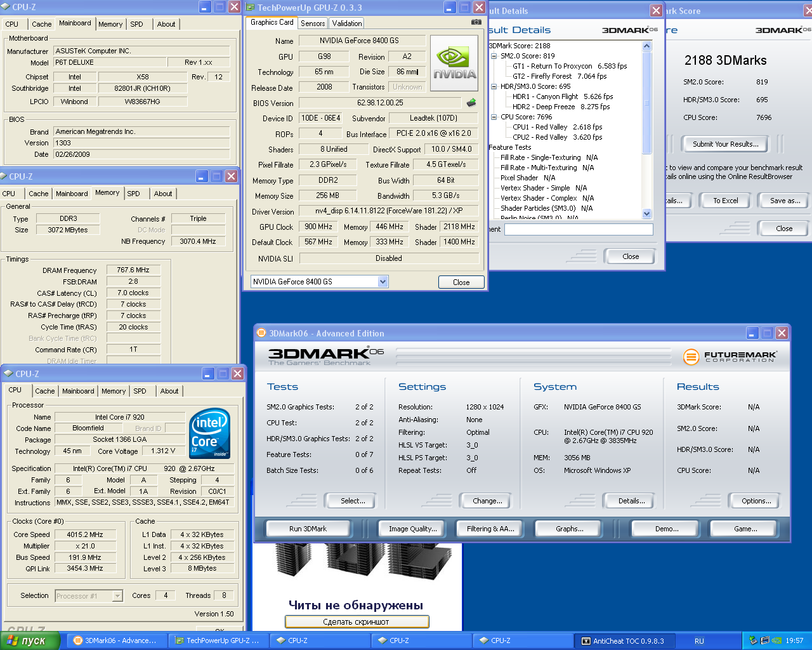
Task: Open SPD tab in the CPU-Z Mainboard window
Action: click(x=137, y=24)
